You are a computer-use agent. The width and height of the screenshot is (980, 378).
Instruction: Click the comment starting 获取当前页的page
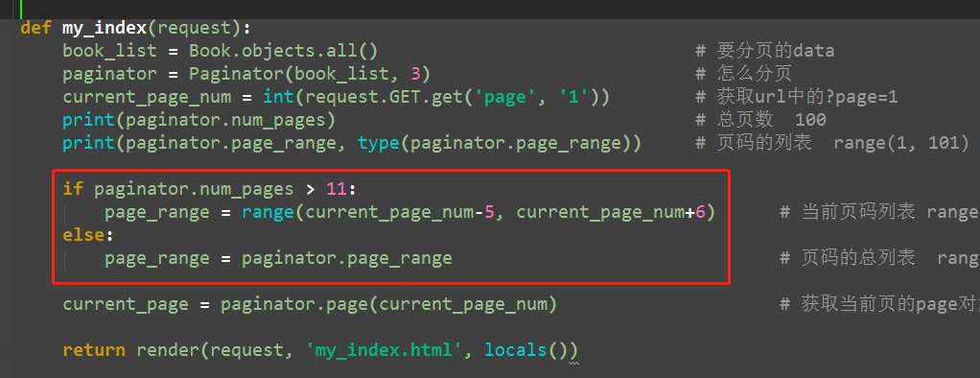tap(879, 305)
